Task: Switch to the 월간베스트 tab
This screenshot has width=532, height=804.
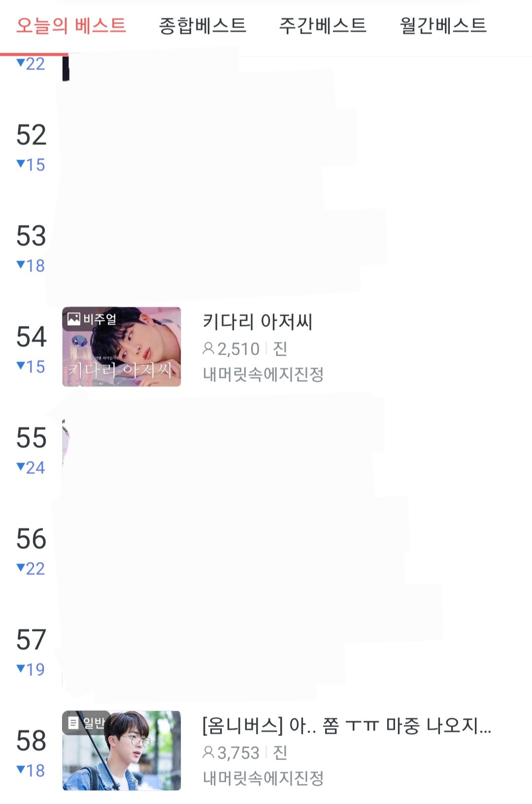Action: point(443,26)
